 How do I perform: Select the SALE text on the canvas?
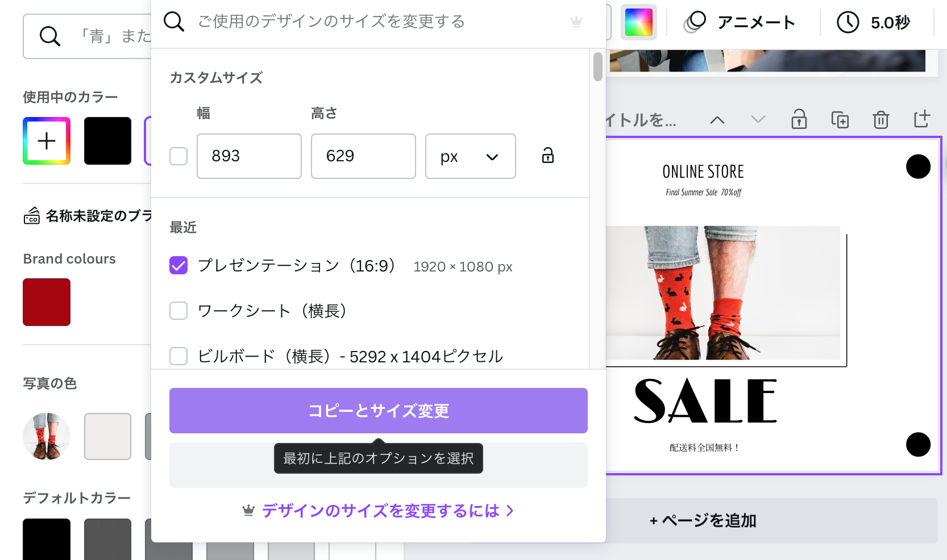[705, 402]
